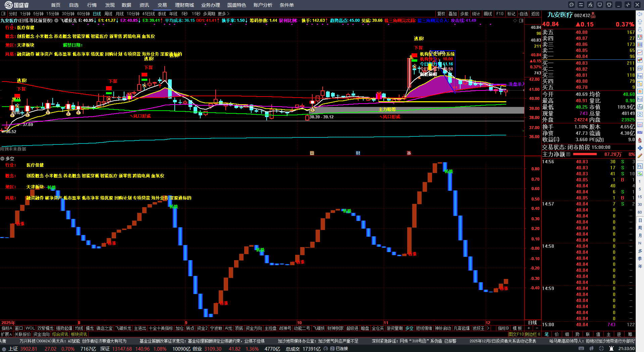Collapse the 多空 indicator panel header arrow

pos(2,159)
